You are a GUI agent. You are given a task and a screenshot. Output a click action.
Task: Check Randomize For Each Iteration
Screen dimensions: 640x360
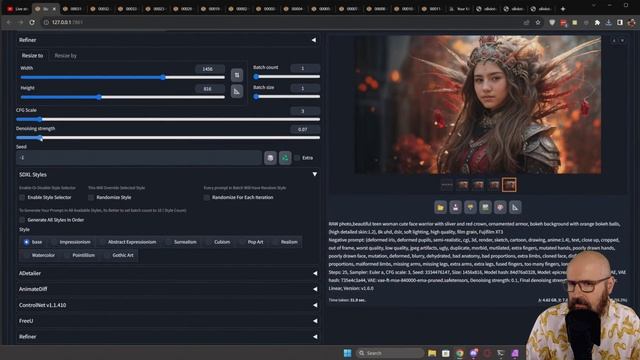(x=207, y=198)
